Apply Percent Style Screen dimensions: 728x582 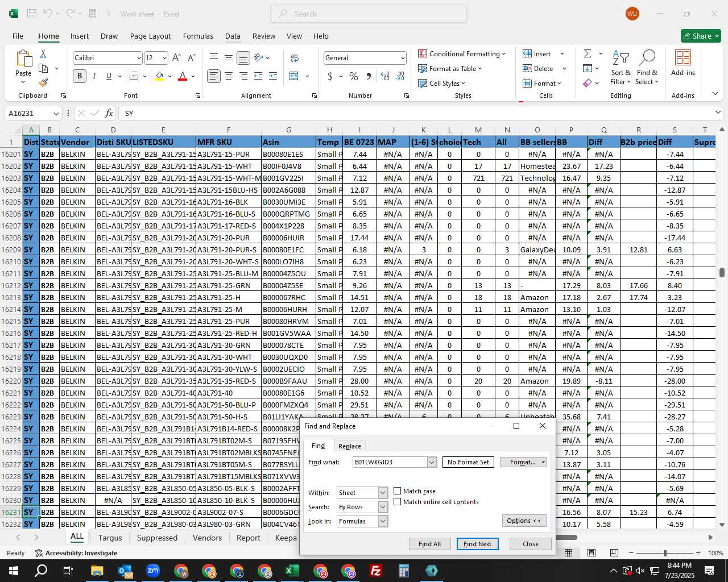pyautogui.click(x=354, y=76)
